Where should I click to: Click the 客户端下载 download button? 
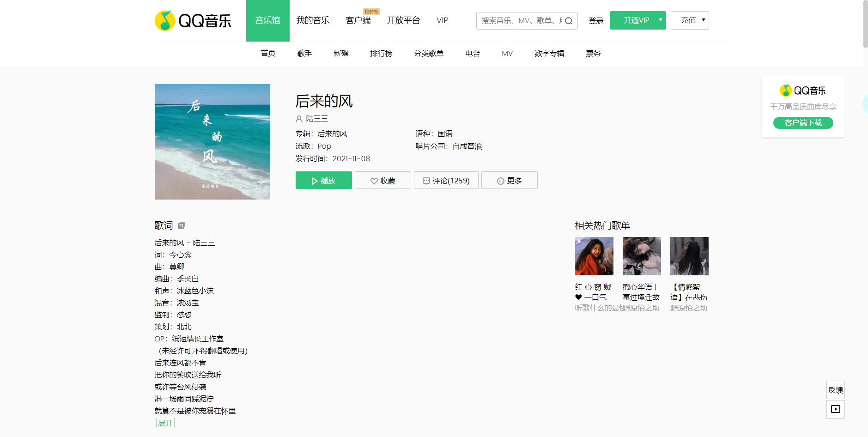[x=803, y=123]
